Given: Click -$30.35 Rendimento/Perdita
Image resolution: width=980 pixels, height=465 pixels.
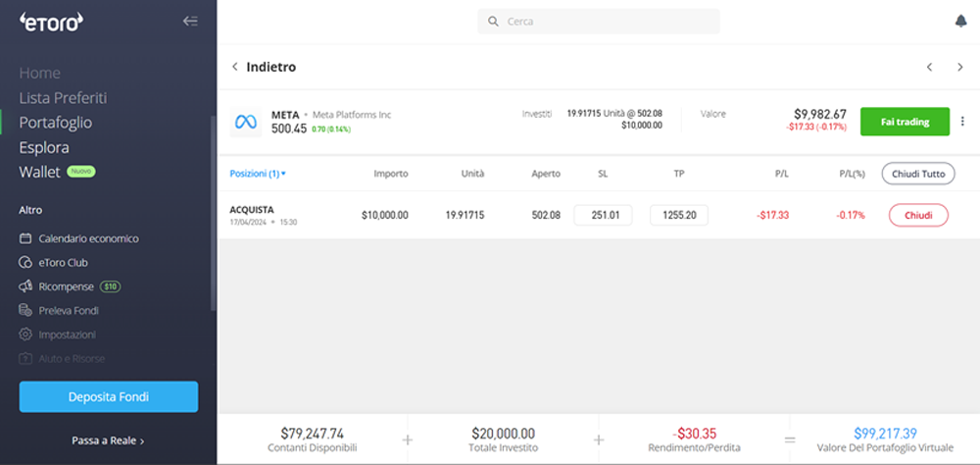Looking at the screenshot, I should coord(694,433).
